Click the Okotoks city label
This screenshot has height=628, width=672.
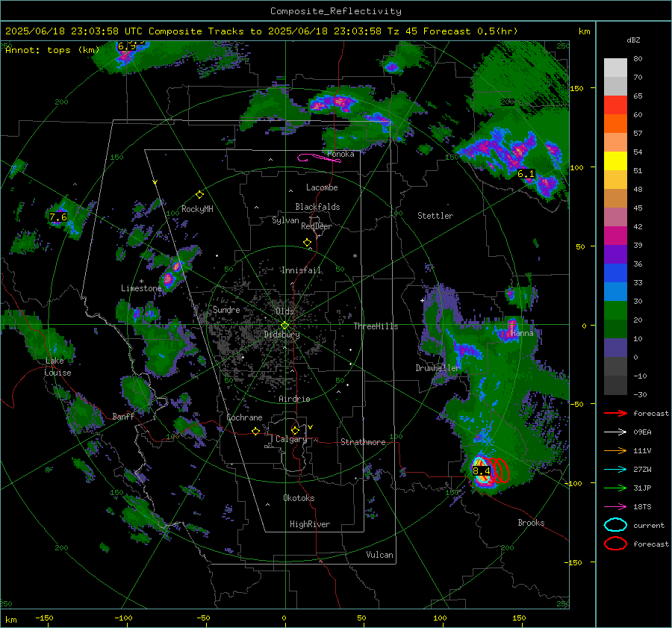pyautogui.click(x=299, y=498)
